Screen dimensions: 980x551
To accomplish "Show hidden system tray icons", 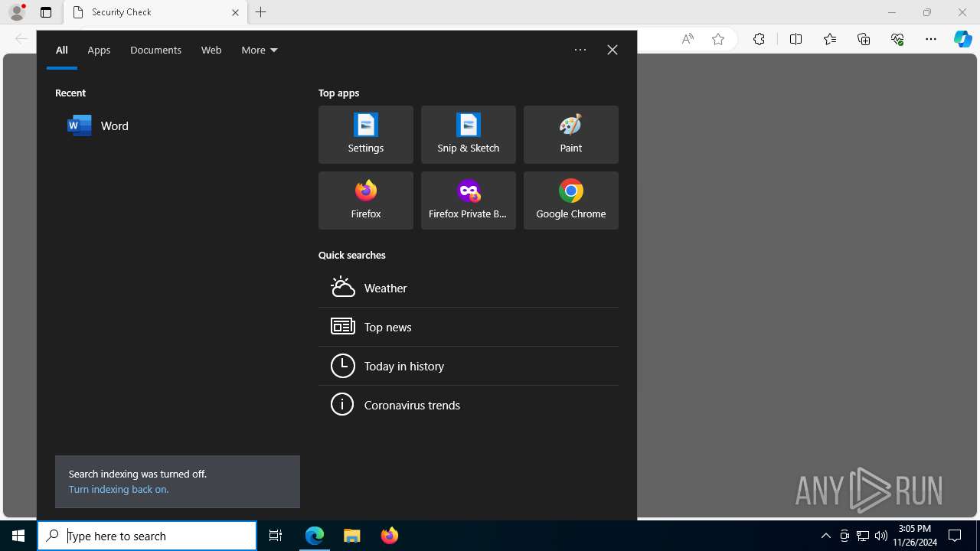I will pos(825,536).
